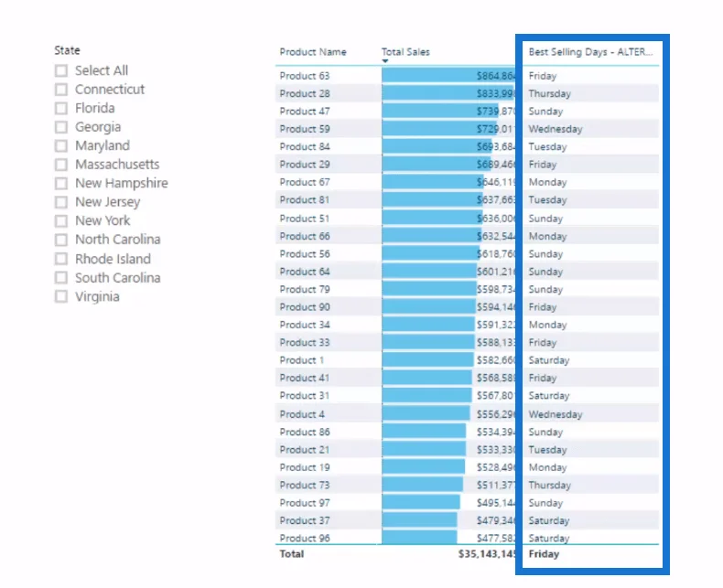Select the Wednesday cell for Product 59
This screenshot has height=588, width=723.
point(556,129)
